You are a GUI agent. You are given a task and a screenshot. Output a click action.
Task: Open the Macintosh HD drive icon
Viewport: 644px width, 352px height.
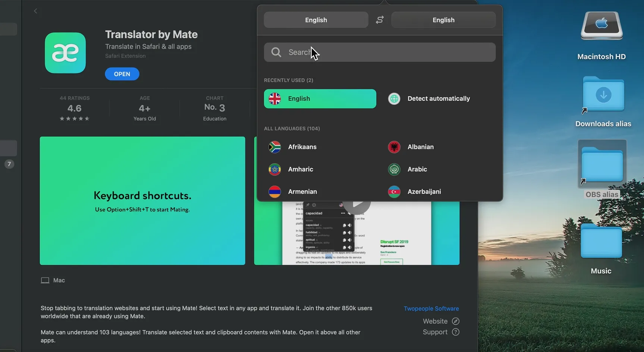601,26
